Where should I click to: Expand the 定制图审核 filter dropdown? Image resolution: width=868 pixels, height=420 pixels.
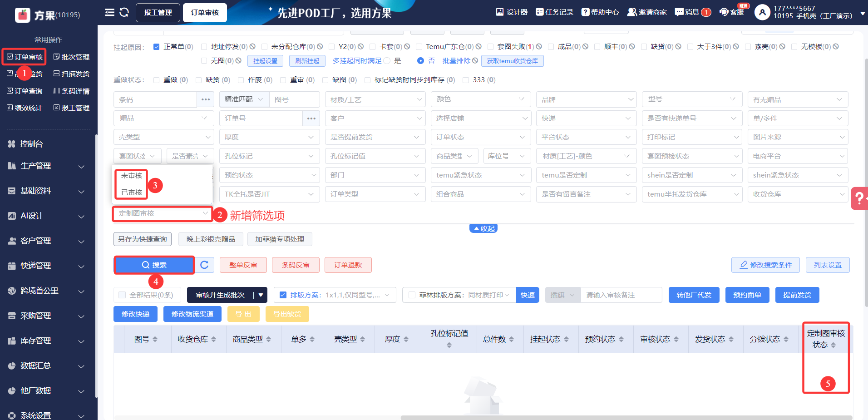coord(162,213)
